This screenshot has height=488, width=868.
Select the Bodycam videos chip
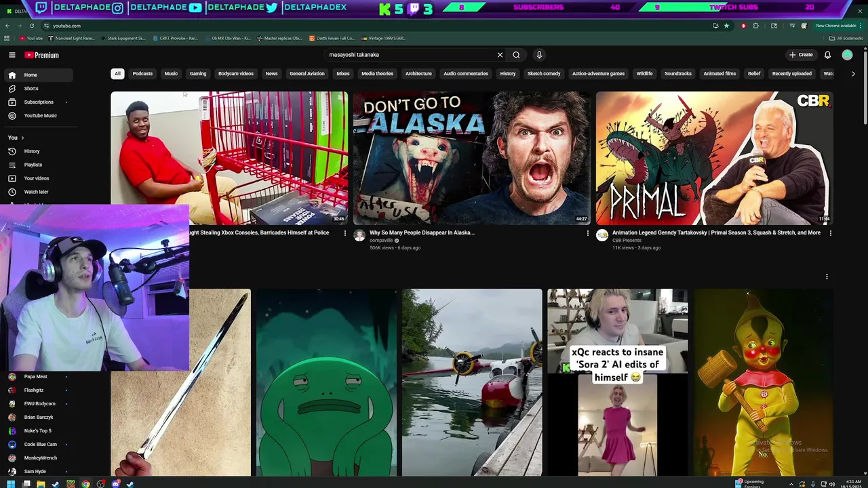click(236, 74)
